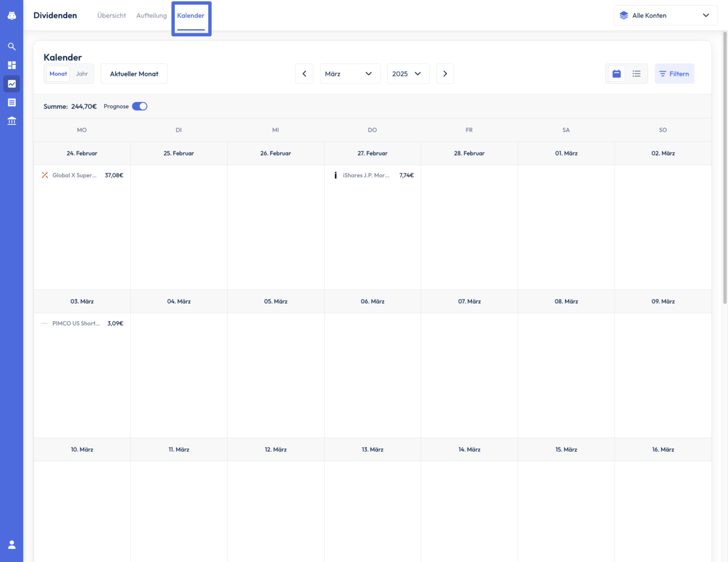
Task: Click the 7,74€ amount
Action: (x=406, y=175)
